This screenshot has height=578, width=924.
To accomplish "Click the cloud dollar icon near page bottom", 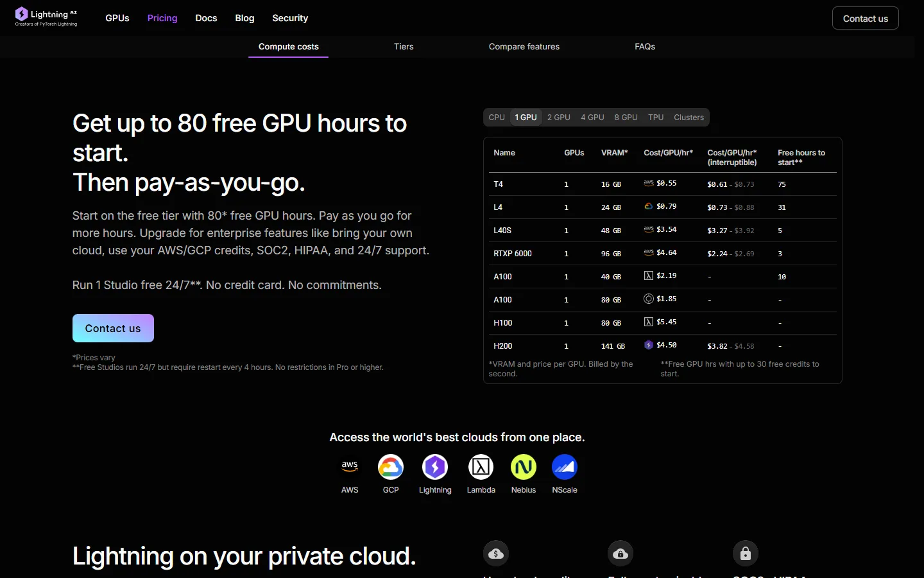I will [496, 554].
